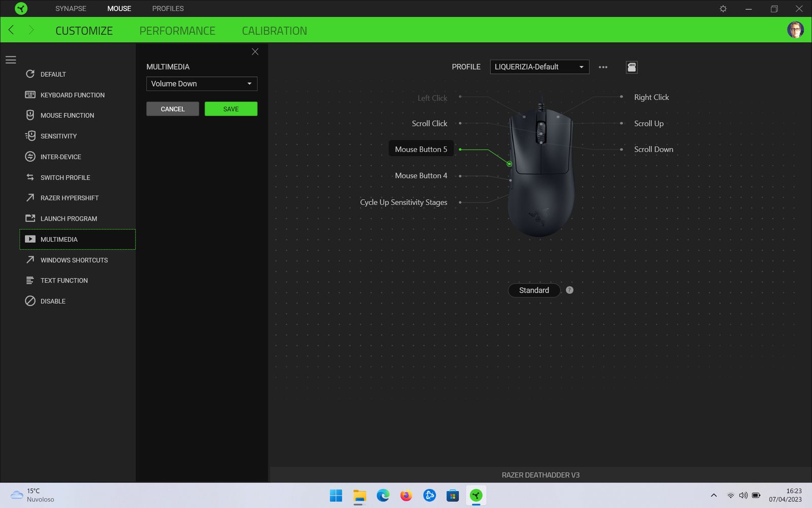Click the Switch Profile icon
The height and width of the screenshot is (508, 812).
[x=30, y=177]
